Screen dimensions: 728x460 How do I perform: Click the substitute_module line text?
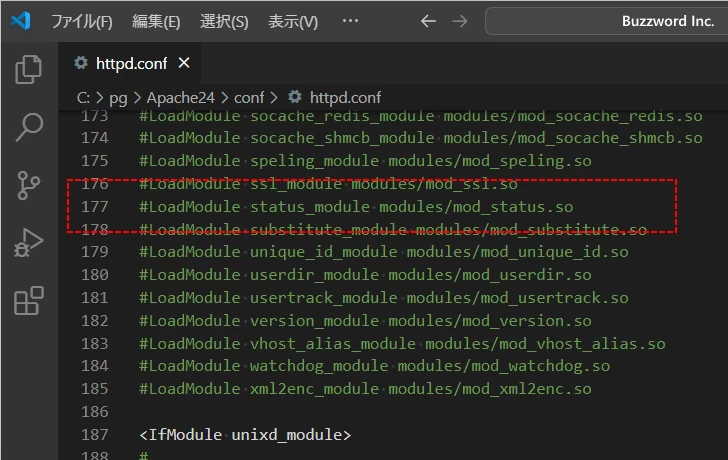tap(393, 229)
